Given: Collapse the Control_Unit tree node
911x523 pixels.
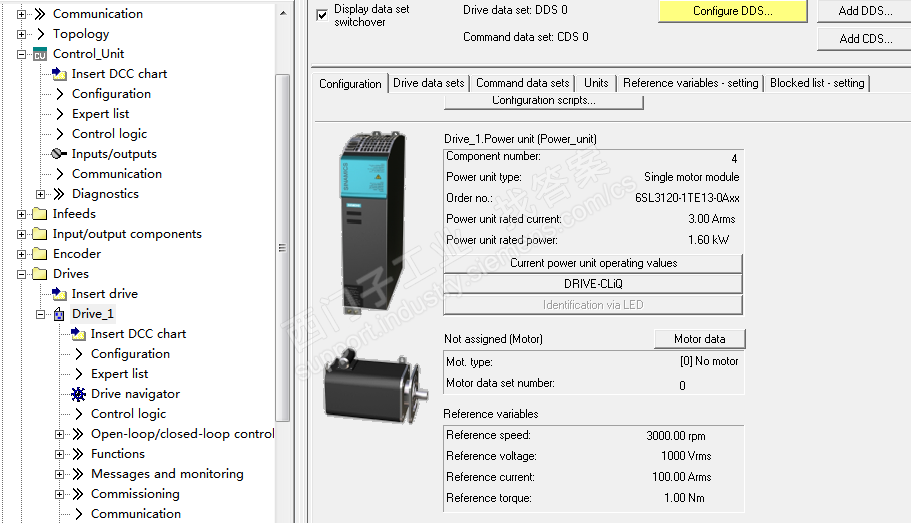Looking at the screenshot, I should pyautogui.click(x=21, y=55).
